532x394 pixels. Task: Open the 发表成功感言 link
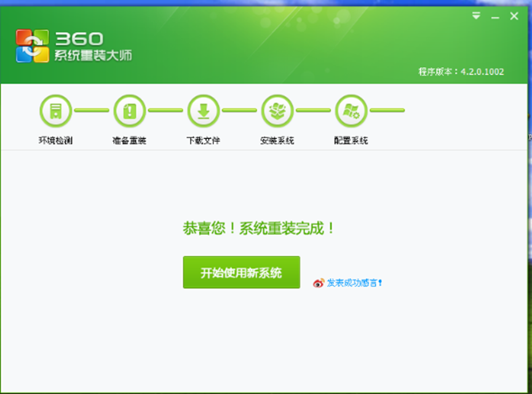point(354,283)
